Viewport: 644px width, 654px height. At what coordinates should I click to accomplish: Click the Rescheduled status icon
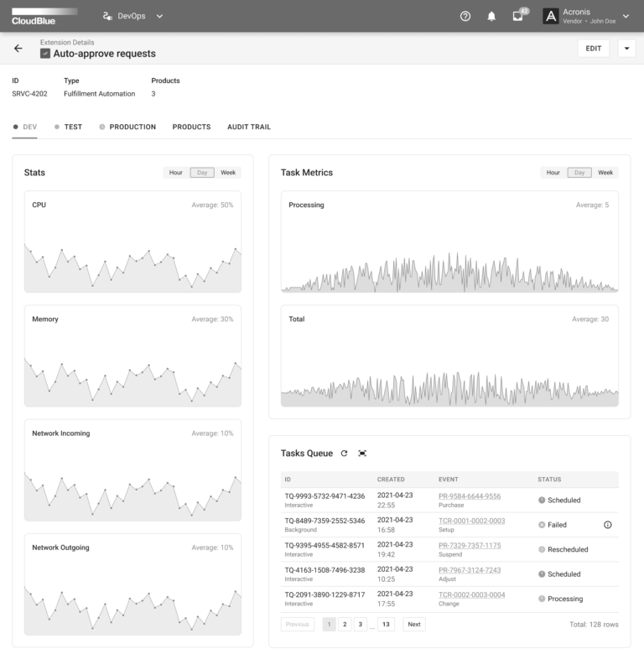[x=542, y=549]
